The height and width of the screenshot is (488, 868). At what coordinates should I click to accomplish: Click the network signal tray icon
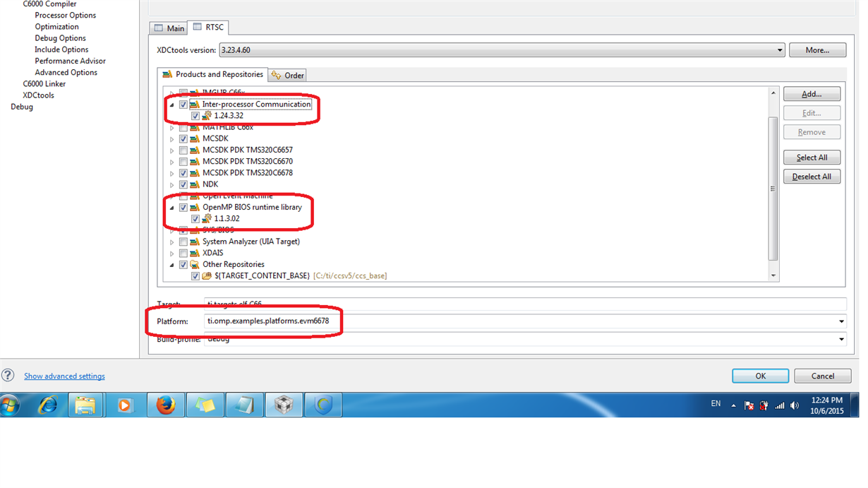pyautogui.click(x=780, y=405)
